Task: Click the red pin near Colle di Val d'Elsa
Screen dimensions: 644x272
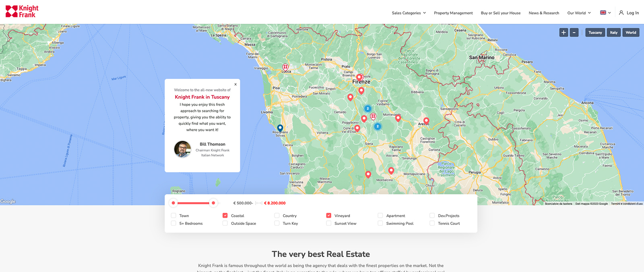Action: click(357, 129)
